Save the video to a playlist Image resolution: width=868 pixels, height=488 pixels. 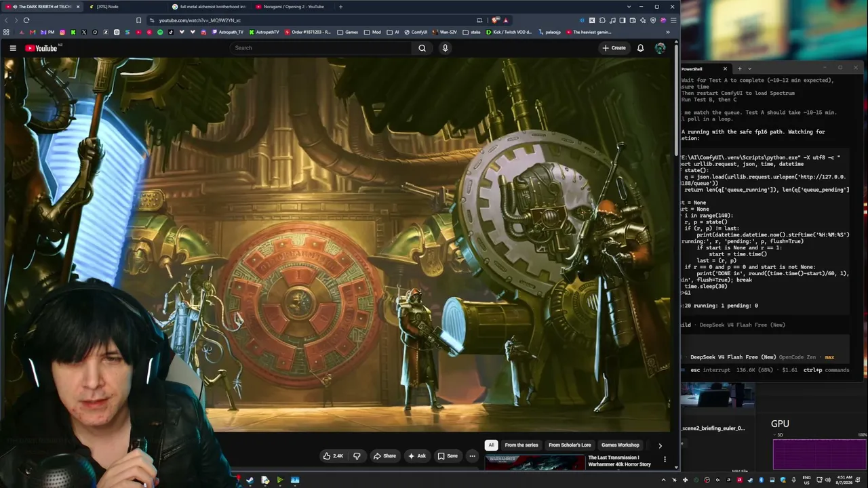[x=448, y=456]
